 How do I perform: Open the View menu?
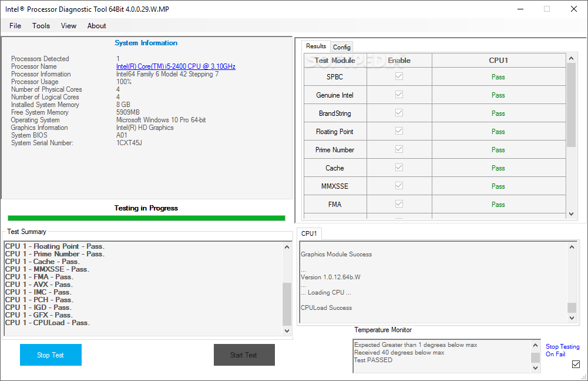[x=69, y=26]
